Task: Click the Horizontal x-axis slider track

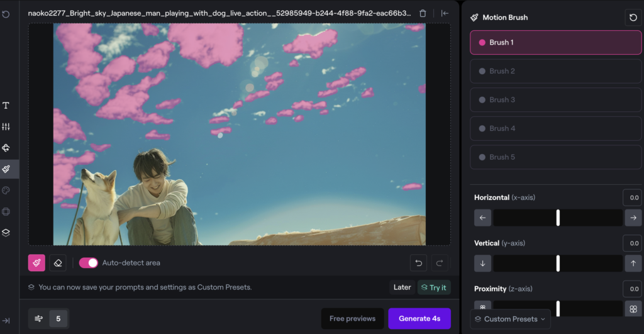Action: coord(558,218)
